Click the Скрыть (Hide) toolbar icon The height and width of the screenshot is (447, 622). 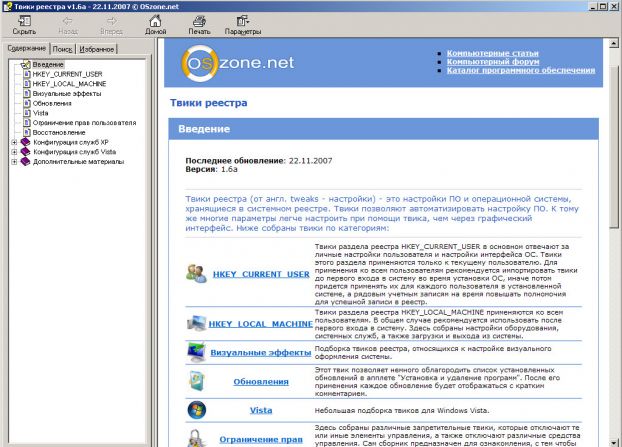pos(24,24)
